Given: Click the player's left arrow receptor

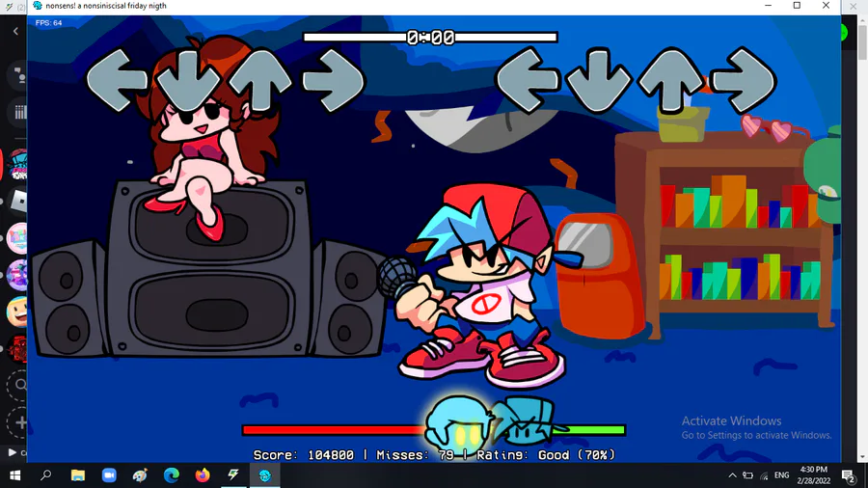Looking at the screenshot, I should point(528,80).
